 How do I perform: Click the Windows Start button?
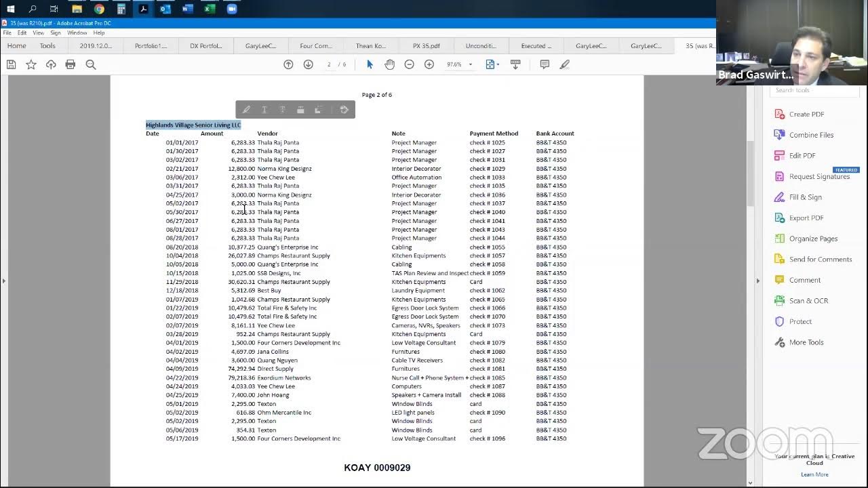coord(10,9)
